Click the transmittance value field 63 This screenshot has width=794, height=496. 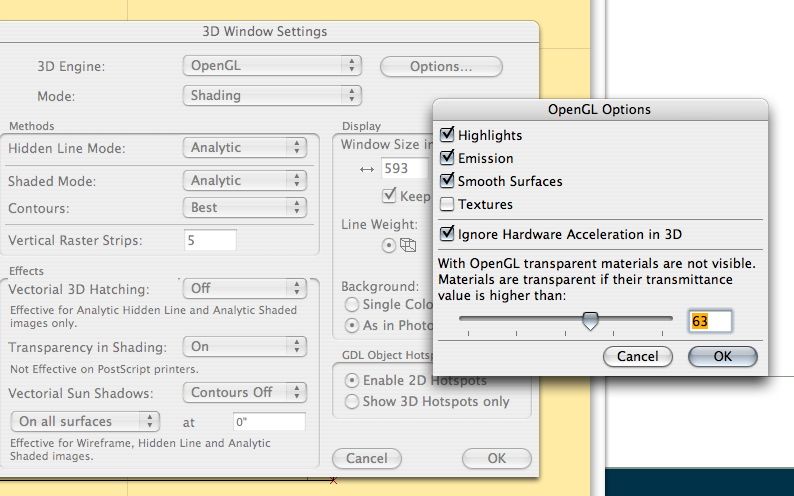point(710,321)
